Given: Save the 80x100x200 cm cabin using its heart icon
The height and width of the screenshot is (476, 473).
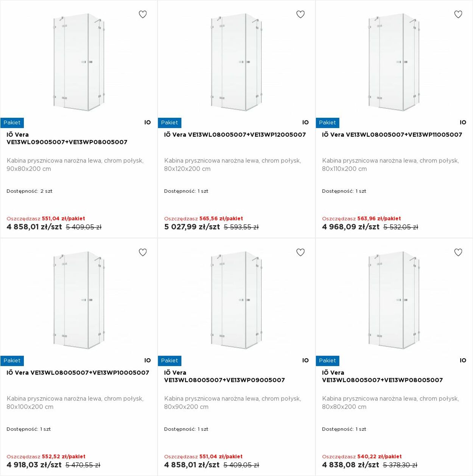Looking at the screenshot, I should (143, 252).
